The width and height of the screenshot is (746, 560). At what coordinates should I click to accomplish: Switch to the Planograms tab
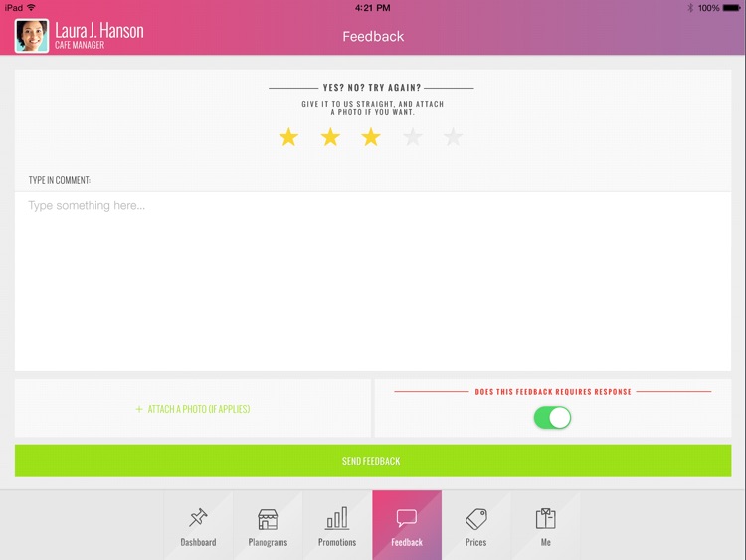tap(268, 525)
